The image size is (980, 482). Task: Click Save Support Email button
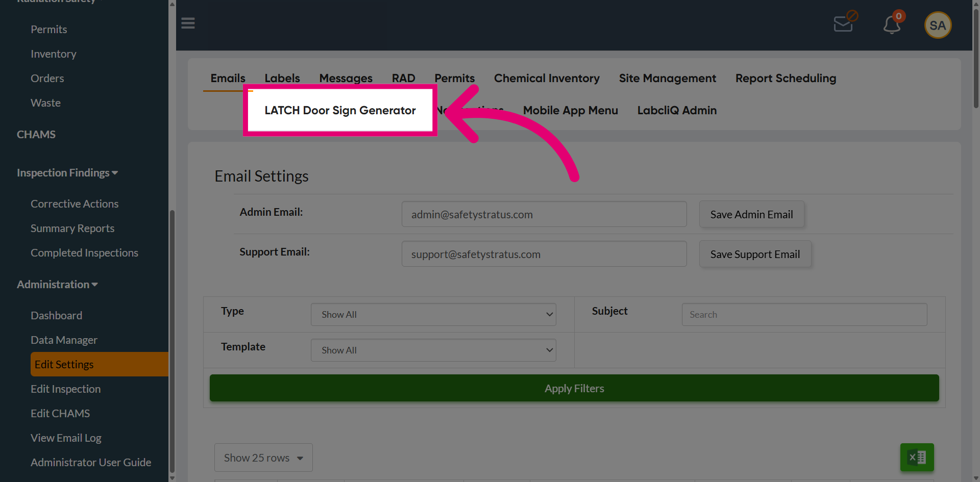[x=755, y=254]
